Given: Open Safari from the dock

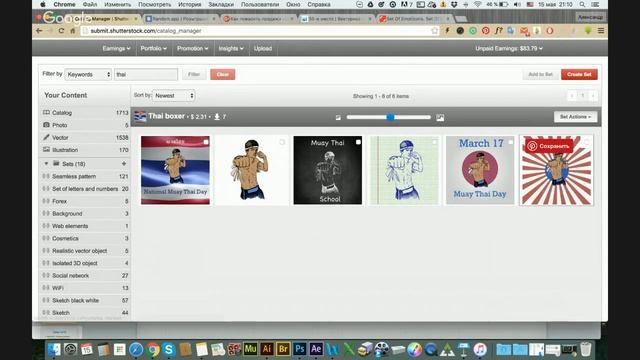Looking at the screenshot, I should (x=136, y=349).
